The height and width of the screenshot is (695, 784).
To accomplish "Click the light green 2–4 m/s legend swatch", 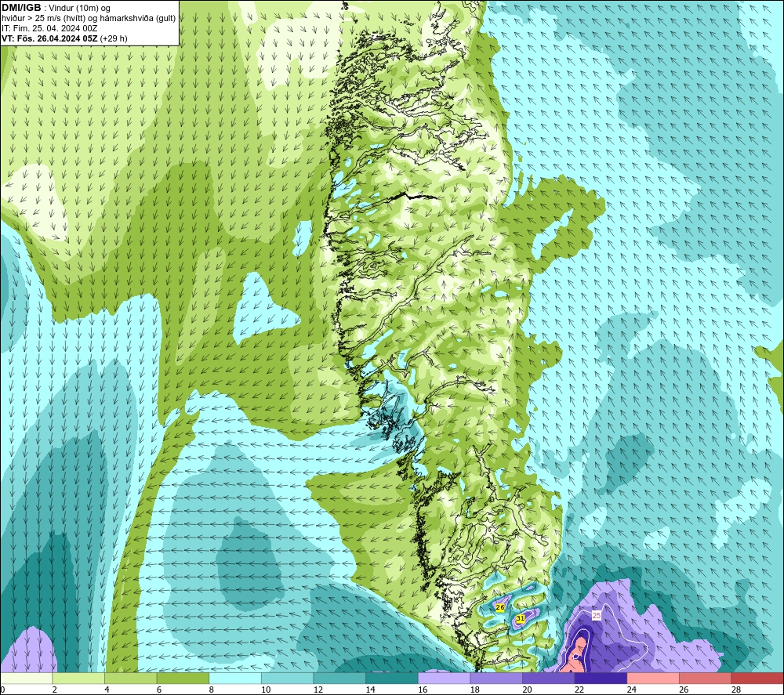I will pos(78,679).
